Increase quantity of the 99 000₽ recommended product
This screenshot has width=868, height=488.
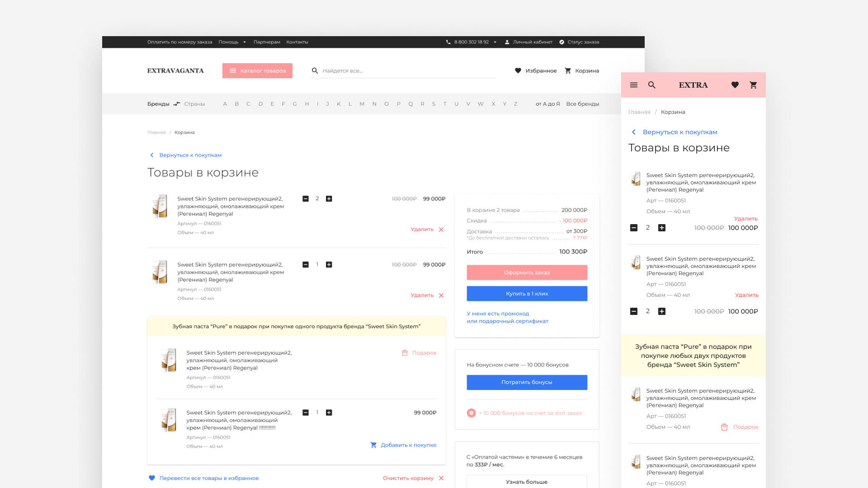(x=329, y=413)
